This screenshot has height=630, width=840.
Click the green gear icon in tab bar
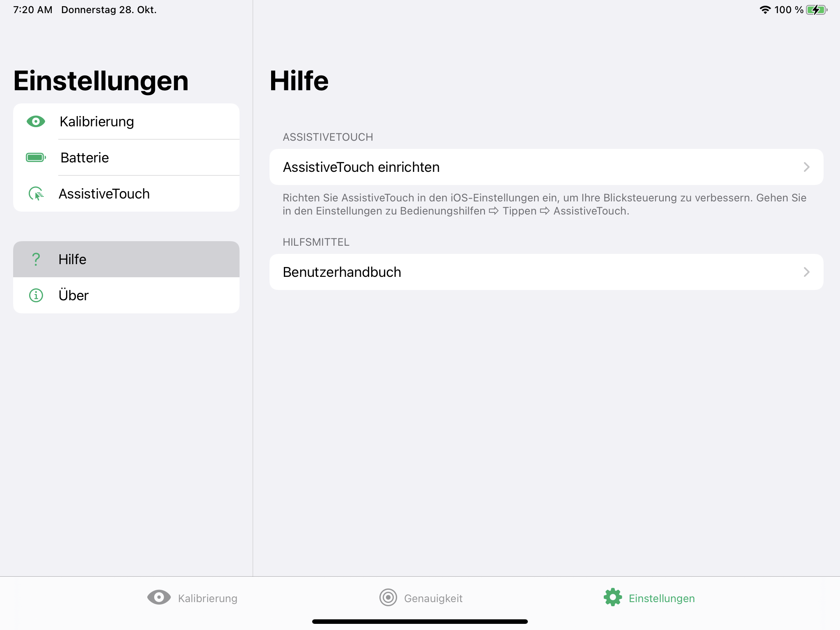tap(613, 597)
